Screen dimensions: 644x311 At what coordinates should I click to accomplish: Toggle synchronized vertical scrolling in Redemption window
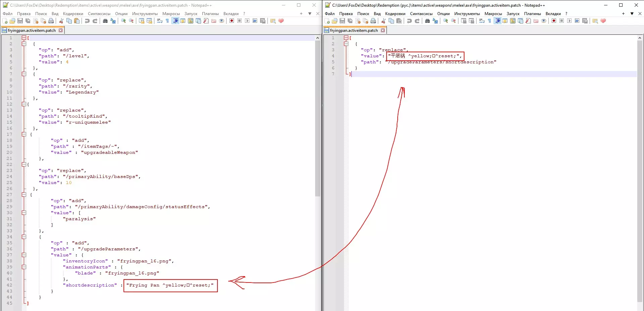tap(142, 21)
